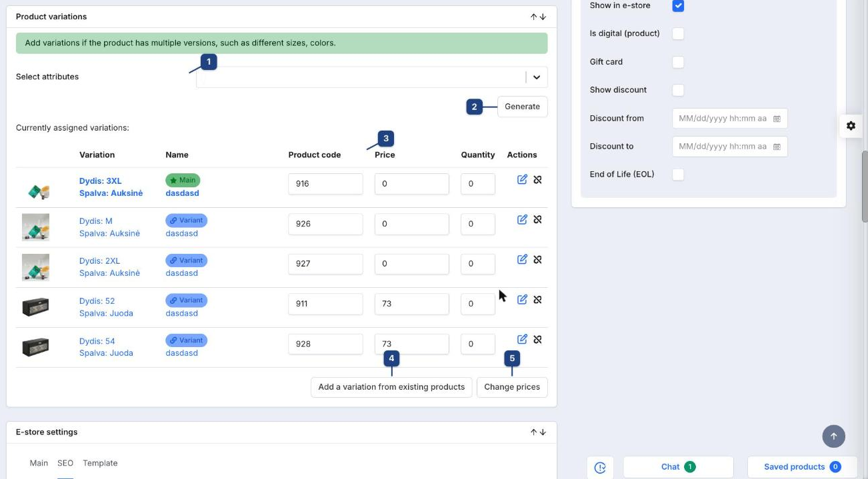The height and width of the screenshot is (479, 868).
Task: Unlink the Dydis: M variation
Action: 537,219
